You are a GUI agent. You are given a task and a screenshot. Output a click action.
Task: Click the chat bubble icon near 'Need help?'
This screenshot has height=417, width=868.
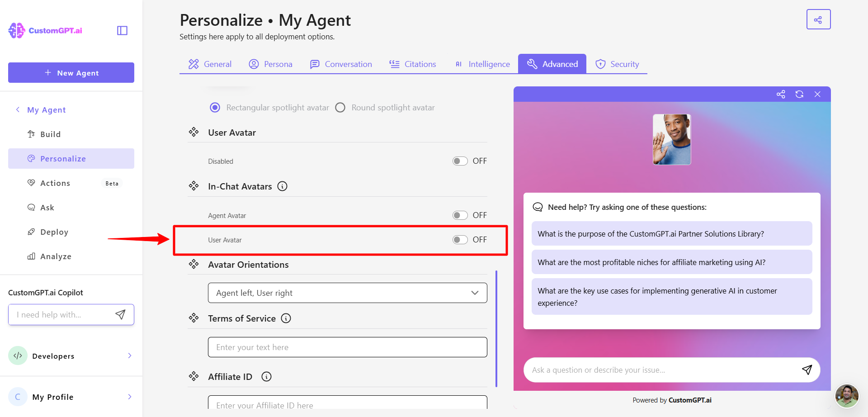[538, 207]
